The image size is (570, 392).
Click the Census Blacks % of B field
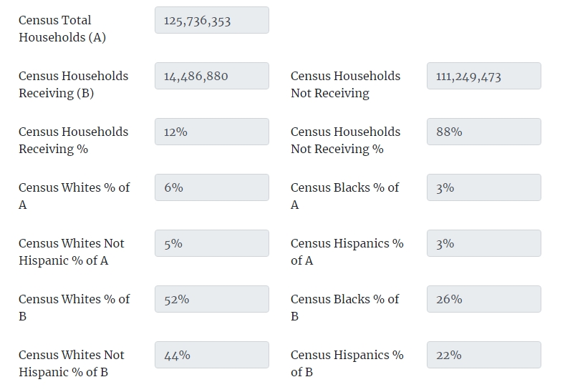pyautogui.click(x=483, y=299)
